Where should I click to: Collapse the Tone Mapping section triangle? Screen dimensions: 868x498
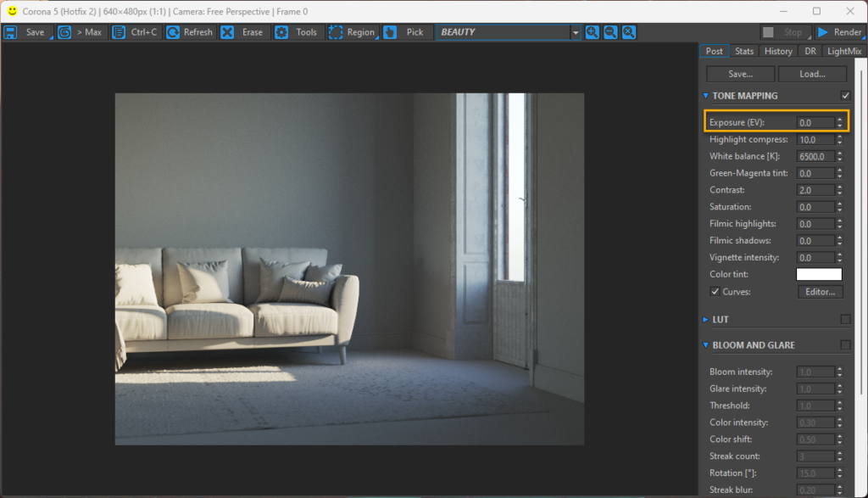click(x=706, y=95)
